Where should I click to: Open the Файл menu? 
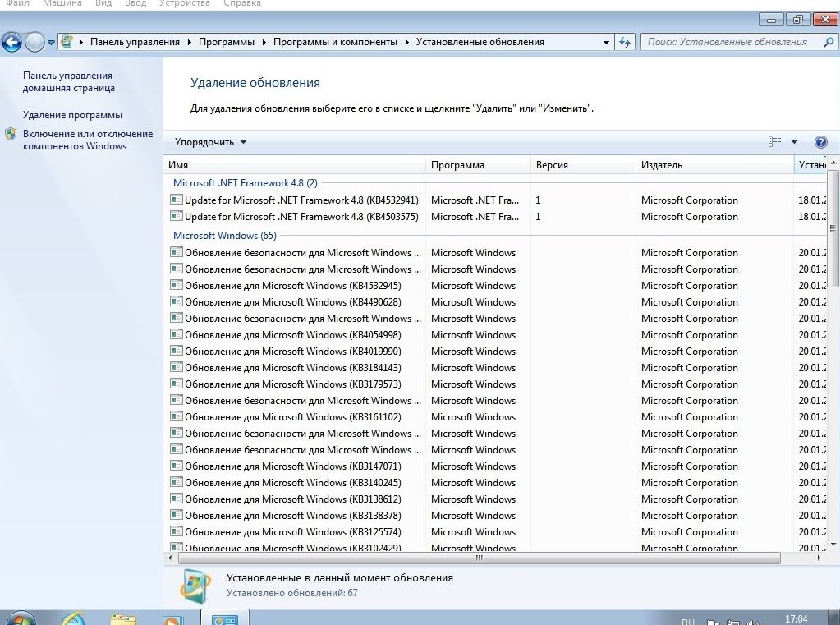tap(17, 3)
